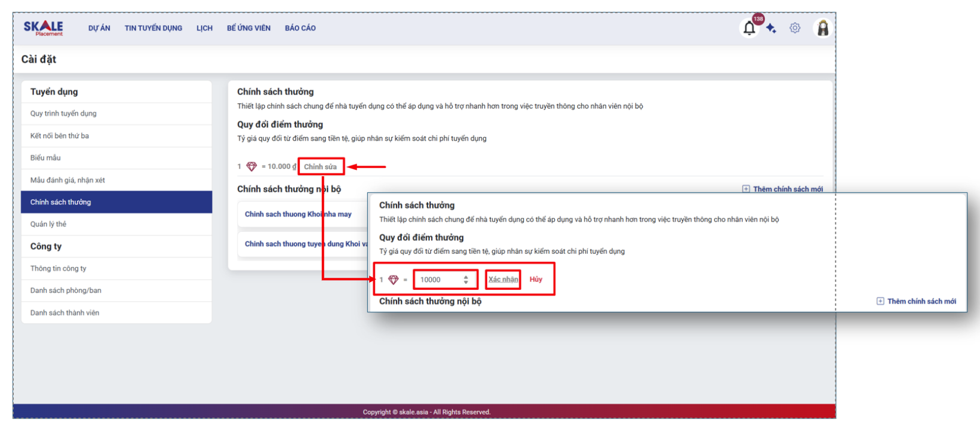Viewport: 980px width, 423px height.
Task: Click the plus icon for Thêm chính sách mới
Action: (880, 301)
